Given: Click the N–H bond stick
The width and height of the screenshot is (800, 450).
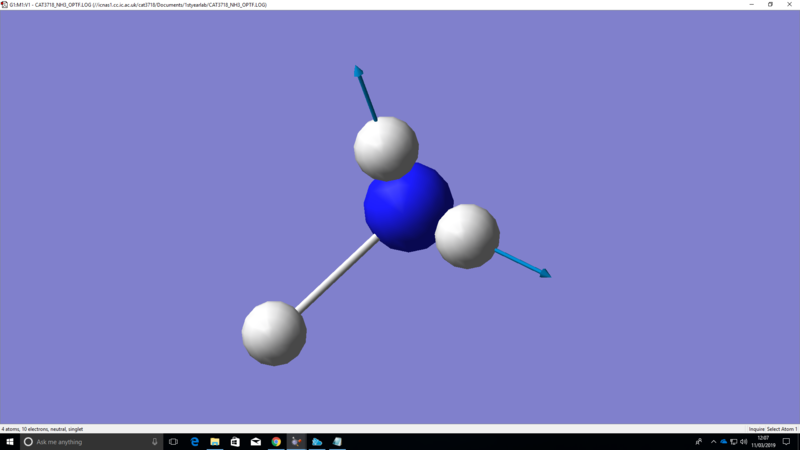Looking at the screenshot, I should (337, 274).
